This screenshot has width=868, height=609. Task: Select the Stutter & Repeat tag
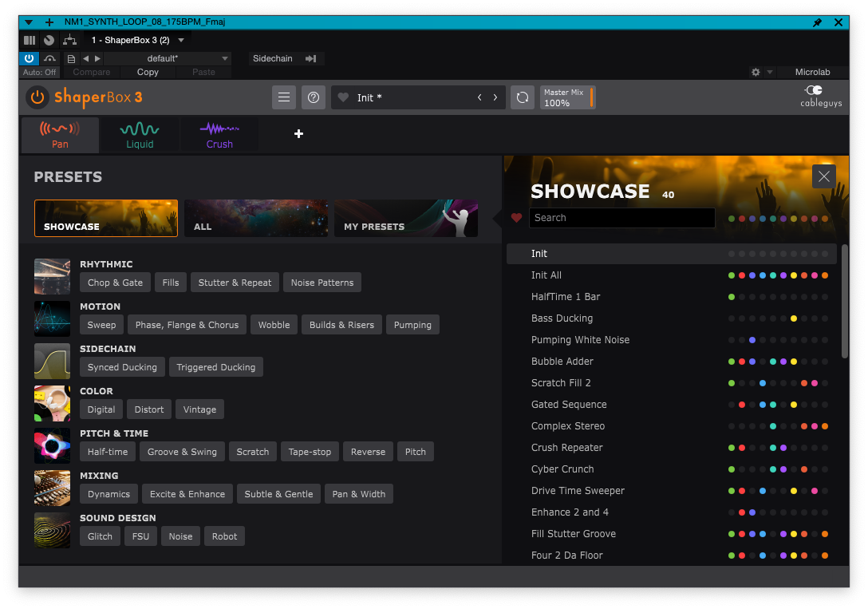click(x=235, y=283)
